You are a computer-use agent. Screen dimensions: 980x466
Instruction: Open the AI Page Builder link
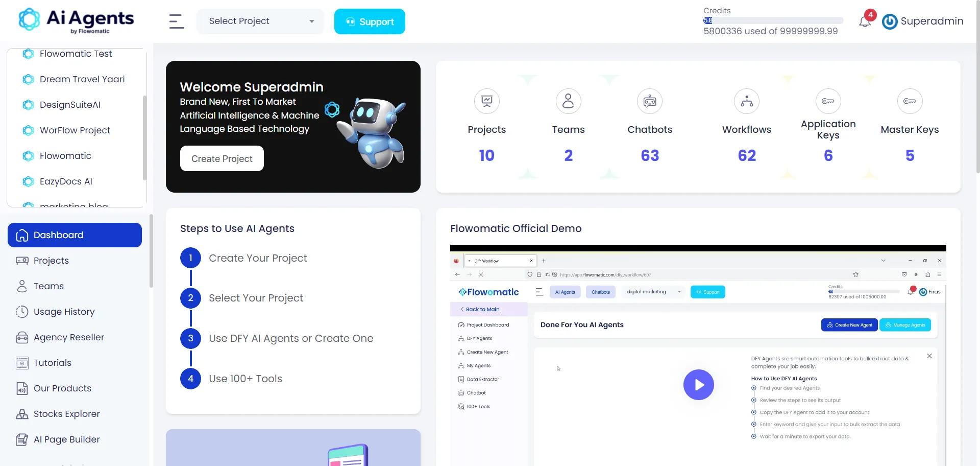[x=75, y=439]
